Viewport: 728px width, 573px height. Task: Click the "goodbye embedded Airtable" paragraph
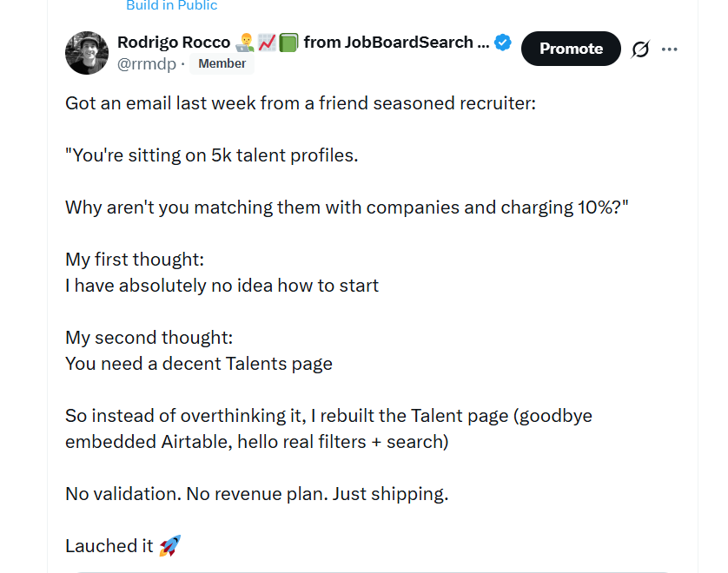click(x=328, y=429)
